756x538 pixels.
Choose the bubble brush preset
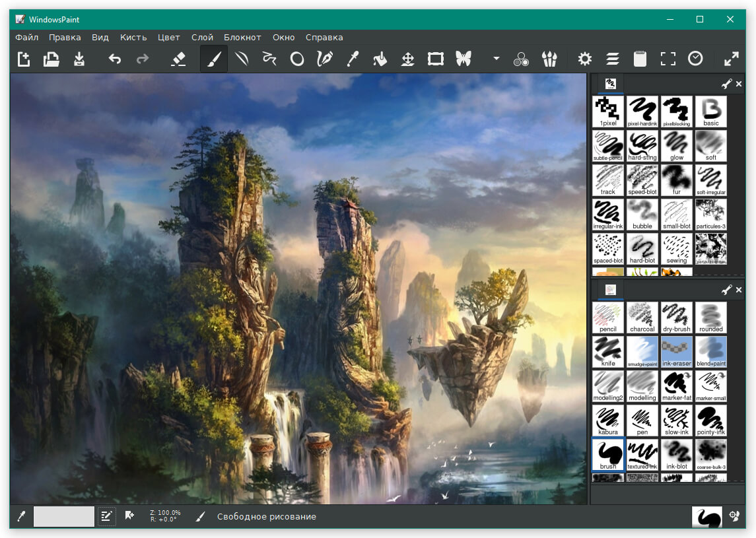(x=642, y=214)
